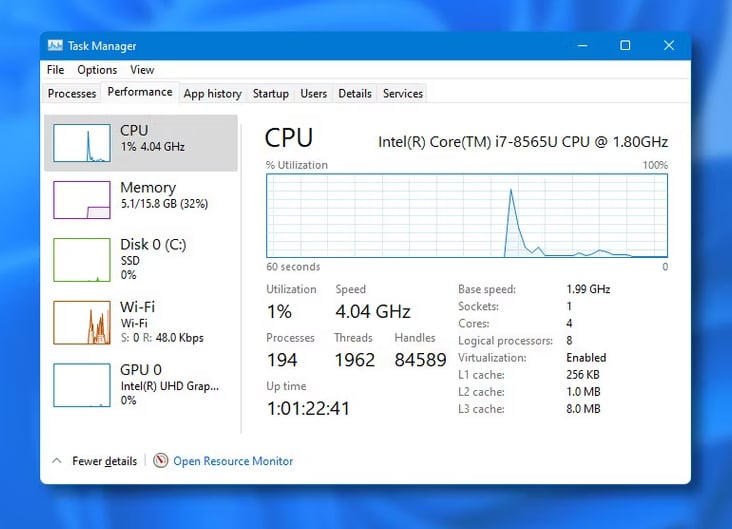732x529 pixels.
Task: Click the up time 1:01:22:41
Action: tap(308, 409)
